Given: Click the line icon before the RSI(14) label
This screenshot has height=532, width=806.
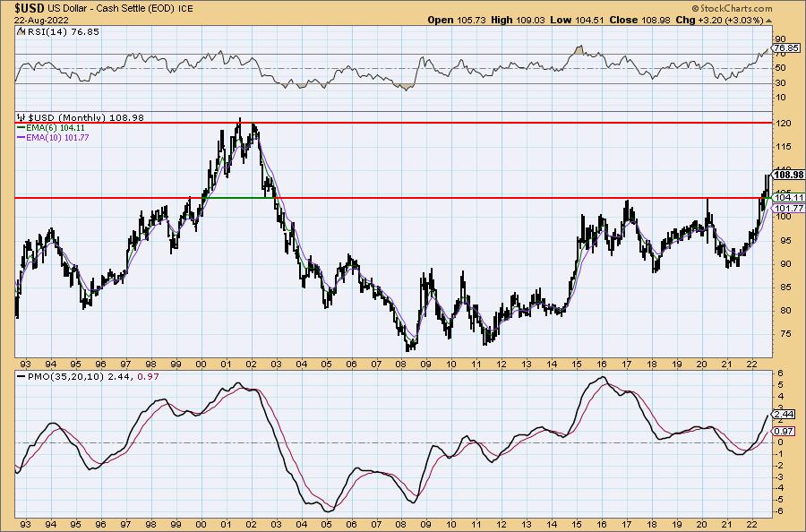Looking at the screenshot, I should point(21,31).
